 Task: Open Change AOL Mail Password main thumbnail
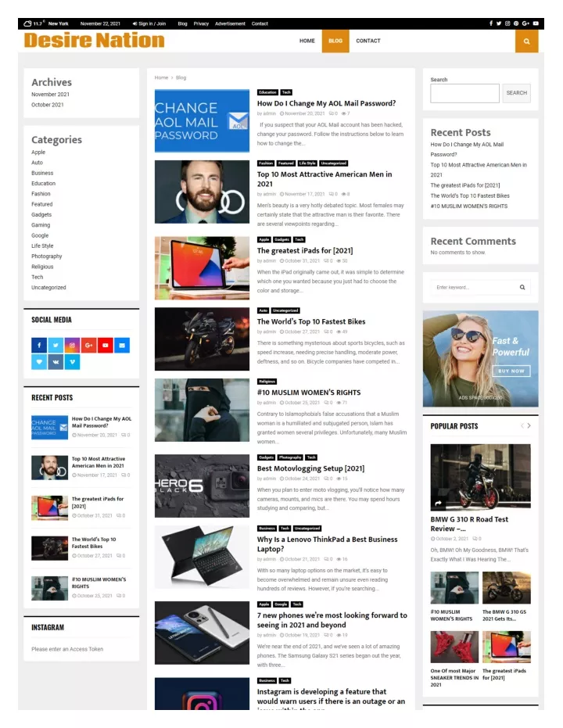[202, 120]
